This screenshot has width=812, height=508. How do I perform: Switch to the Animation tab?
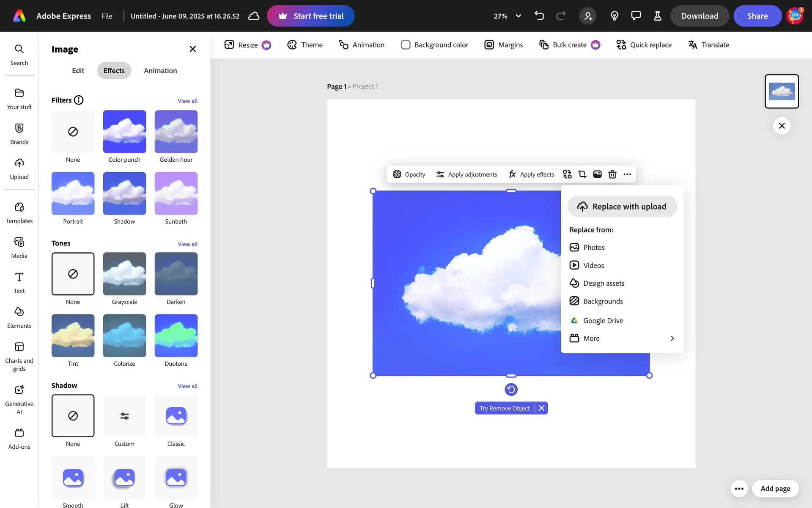tap(160, 71)
